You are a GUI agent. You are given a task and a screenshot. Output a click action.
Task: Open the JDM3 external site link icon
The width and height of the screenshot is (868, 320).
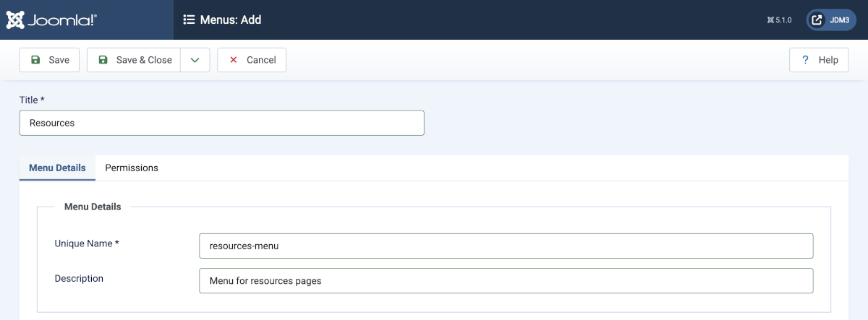tap(817, 20)
